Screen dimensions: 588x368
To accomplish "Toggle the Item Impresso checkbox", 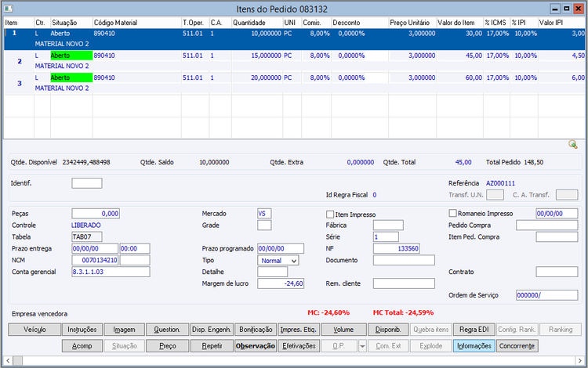I will click(330, 214).
